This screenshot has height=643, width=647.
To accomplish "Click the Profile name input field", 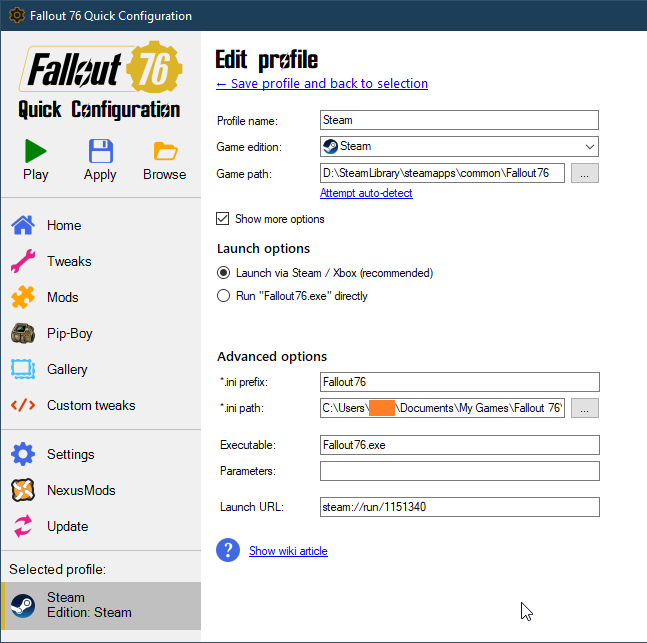I will pos(459,120).
